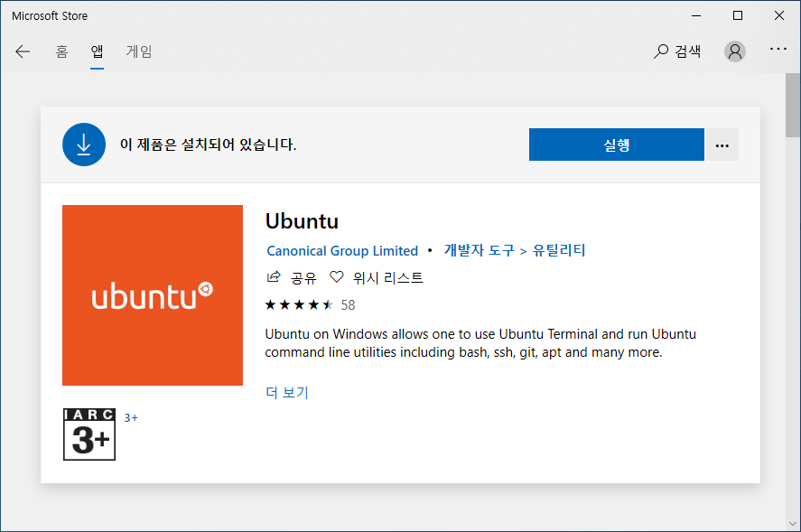Add to 위시 리스트 with heart icon

(x=336, y=277)
